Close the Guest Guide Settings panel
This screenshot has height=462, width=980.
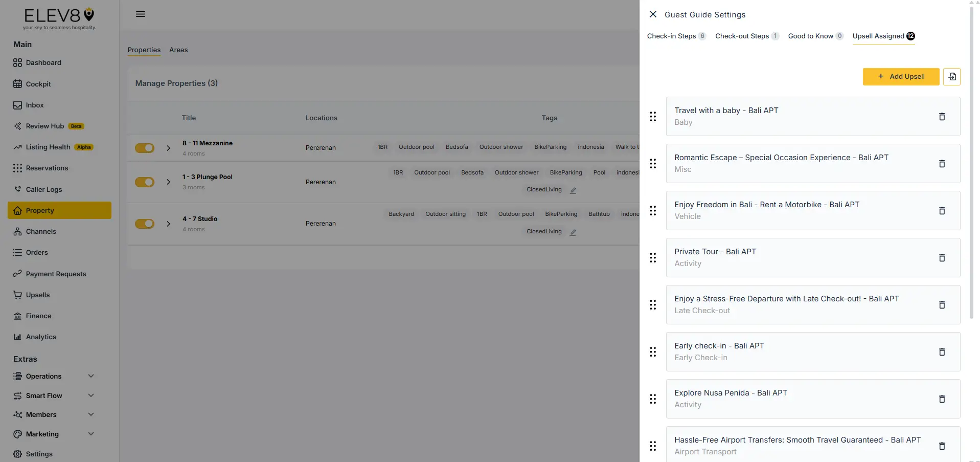click(x=653, y=14)
